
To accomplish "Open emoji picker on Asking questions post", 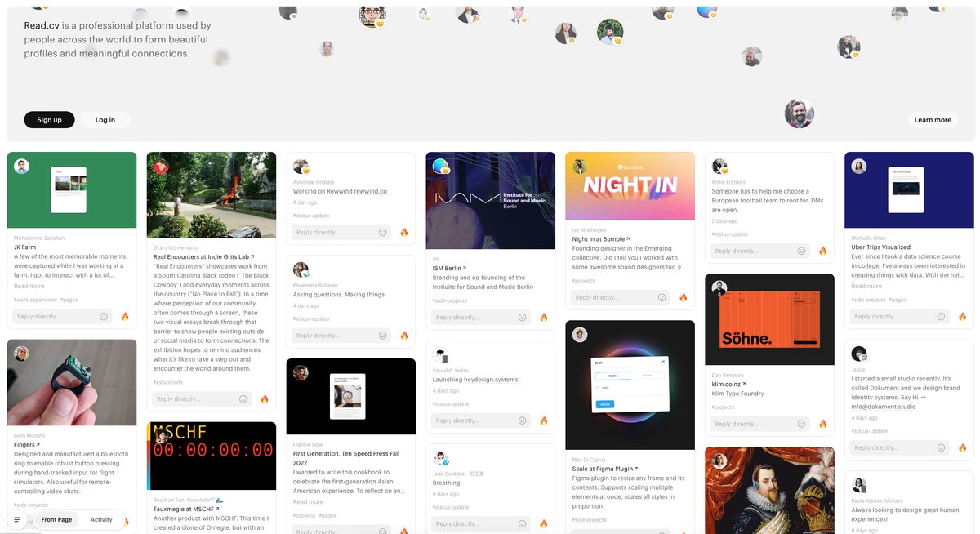I will [383, 335].
